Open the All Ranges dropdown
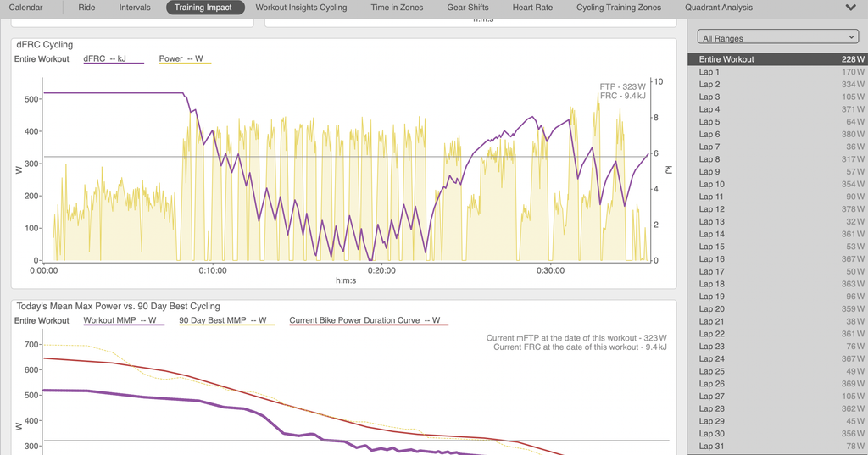This screenshot has height=455, width=868. tap(778, 37)
